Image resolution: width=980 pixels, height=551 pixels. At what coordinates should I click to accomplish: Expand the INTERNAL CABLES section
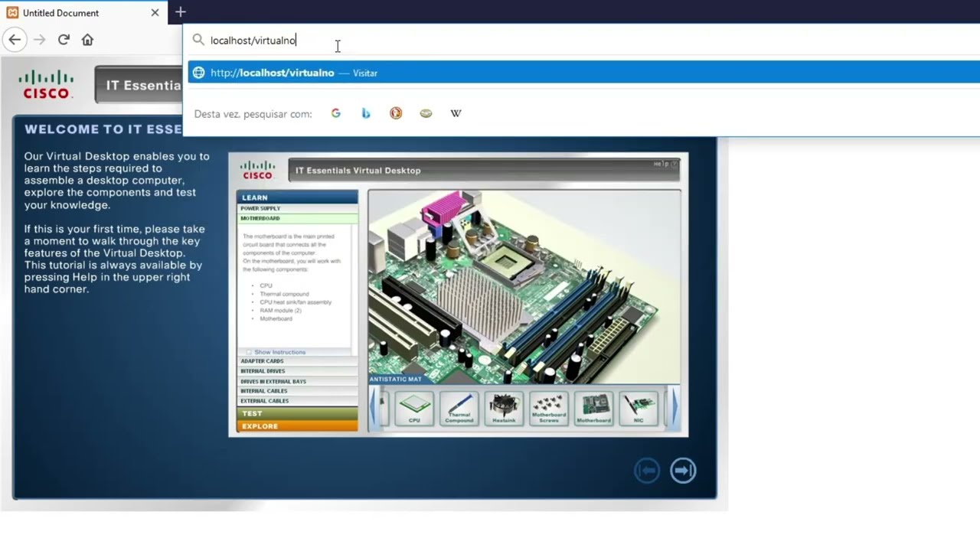tap(297, 391)
